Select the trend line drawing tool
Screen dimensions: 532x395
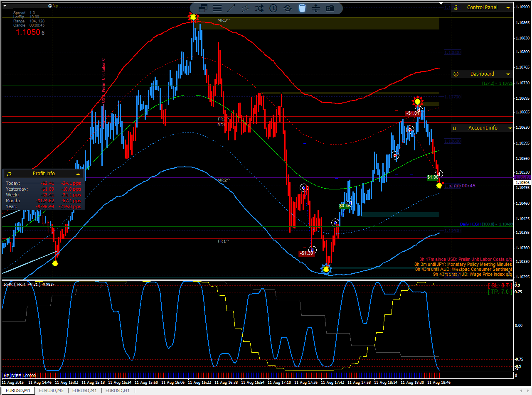coord(231,8)
